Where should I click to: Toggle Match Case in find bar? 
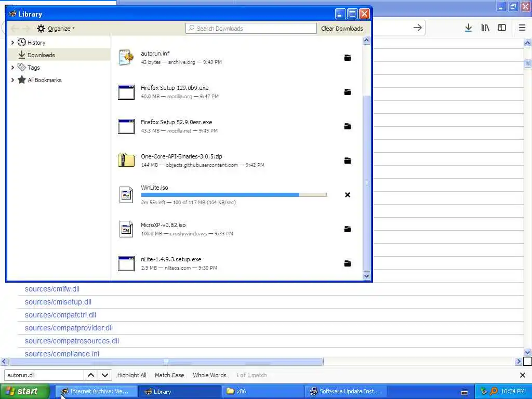click(x=169, y=375)
